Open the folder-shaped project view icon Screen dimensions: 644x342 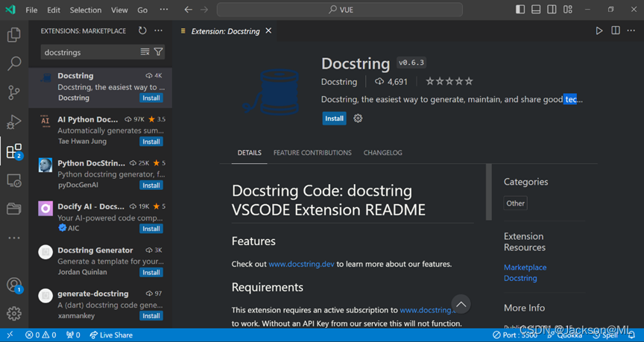click(x=14, y=209)
